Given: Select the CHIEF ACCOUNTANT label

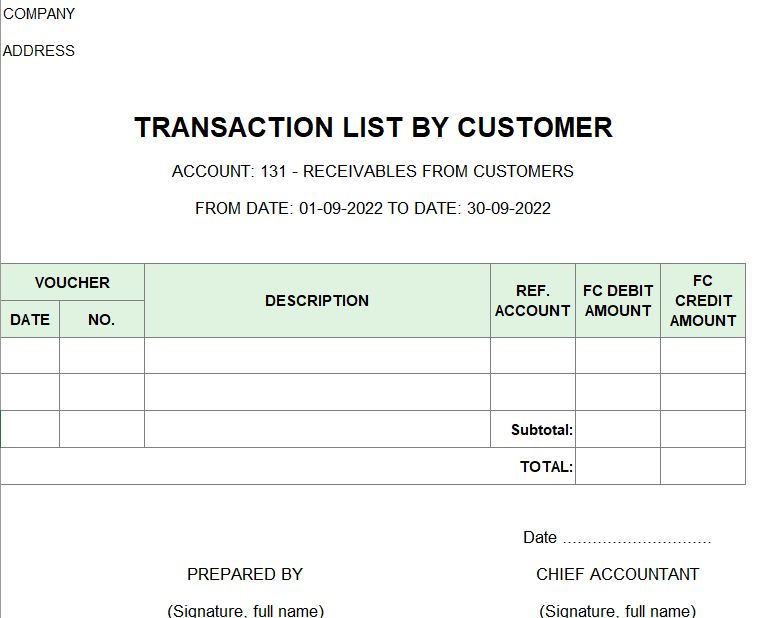Looking at the screenshot, I should (x=617, y=574).
